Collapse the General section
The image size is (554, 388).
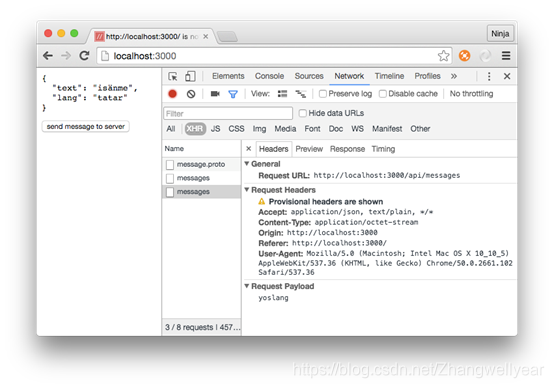pos(247,164)
